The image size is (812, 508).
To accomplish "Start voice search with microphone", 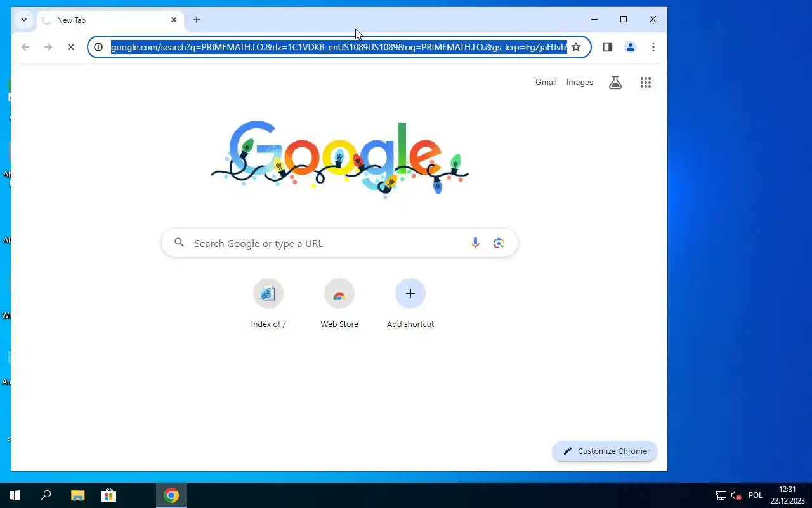I will (x=475, y=243).
